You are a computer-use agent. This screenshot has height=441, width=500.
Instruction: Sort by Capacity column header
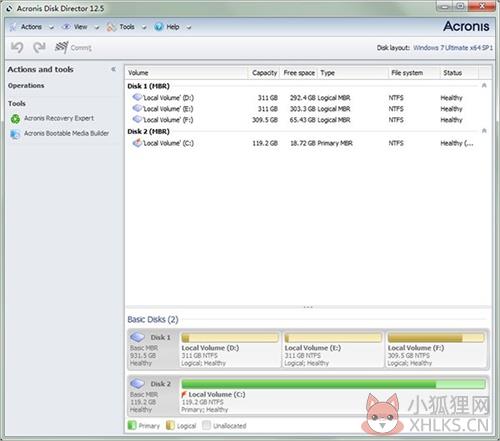pos(264,73)
